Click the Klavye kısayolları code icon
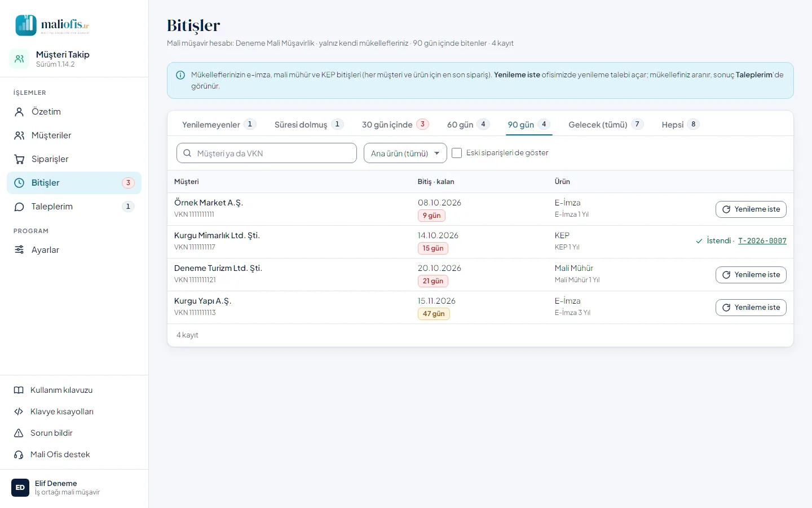812x508 pixels. click(x=19, y=411)
